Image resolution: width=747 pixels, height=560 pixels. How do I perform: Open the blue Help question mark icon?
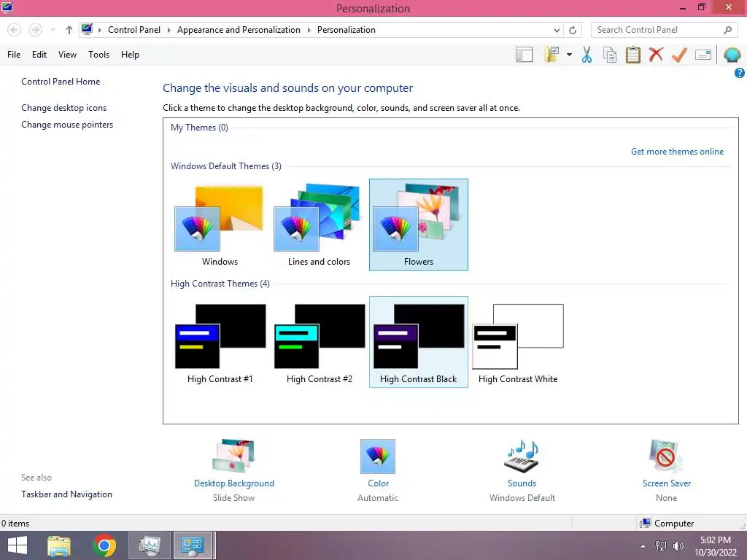(740, 73)
